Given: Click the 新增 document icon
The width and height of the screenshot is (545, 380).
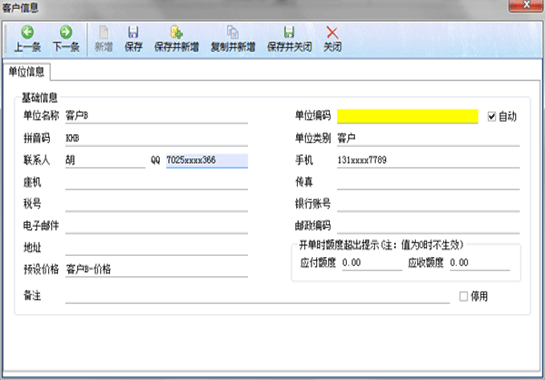Looking at the screenshot, I should click(x=104, y=32).
